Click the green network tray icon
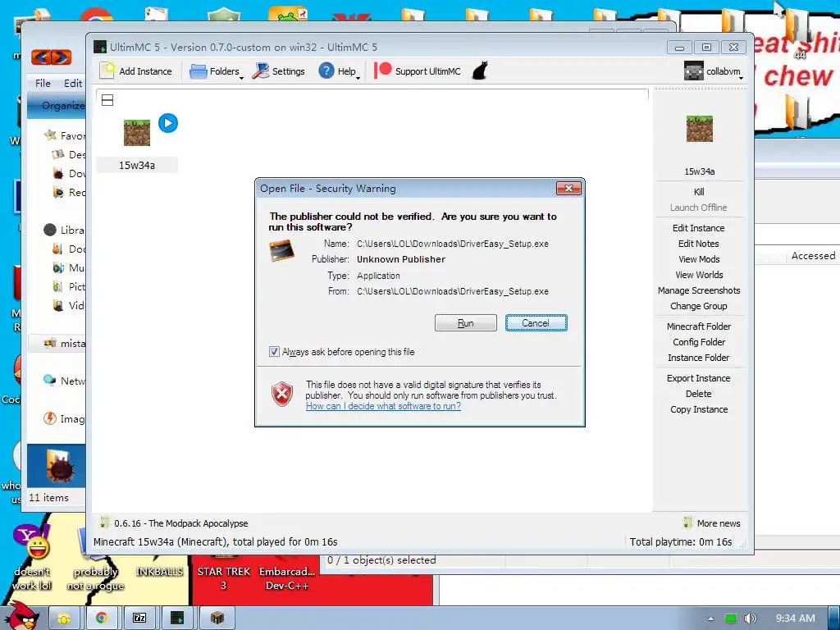 click(731, 619)
